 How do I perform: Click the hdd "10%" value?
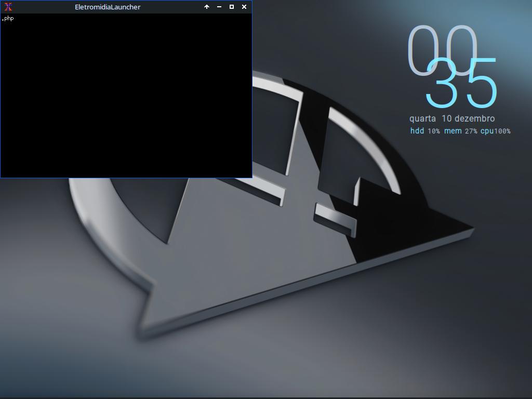(434, 131)
